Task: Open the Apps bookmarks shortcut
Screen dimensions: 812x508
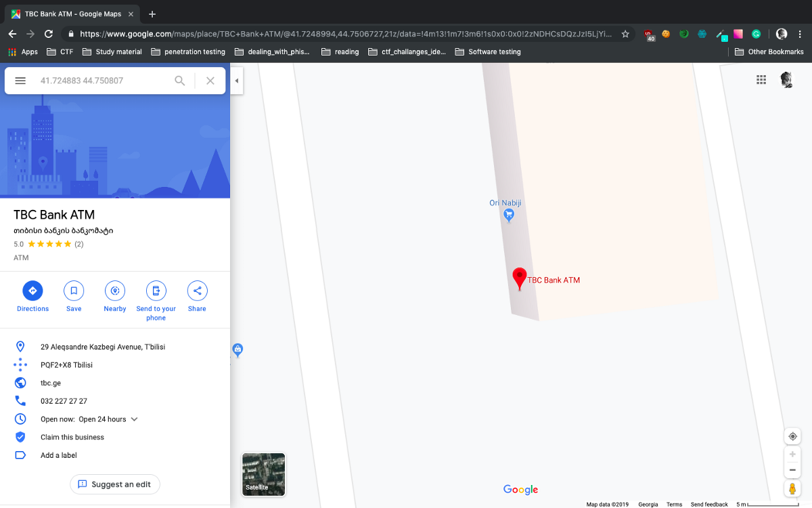Action: (x=23, y=51)
